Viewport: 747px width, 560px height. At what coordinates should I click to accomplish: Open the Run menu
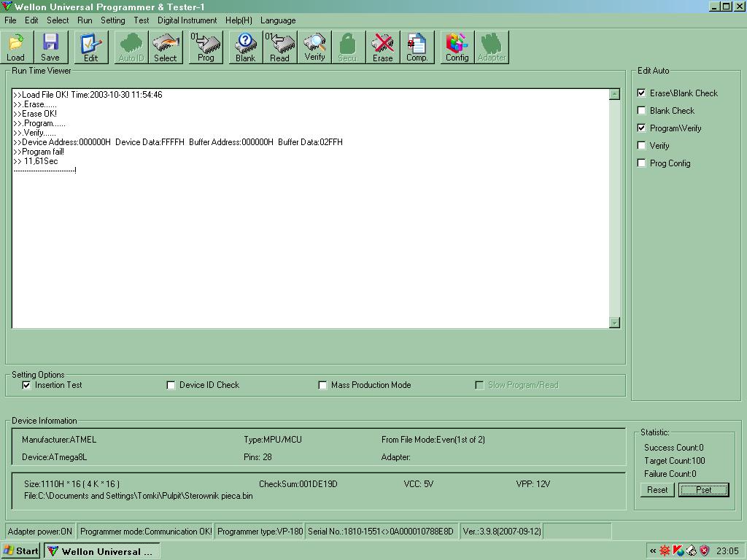coord(85,20)
